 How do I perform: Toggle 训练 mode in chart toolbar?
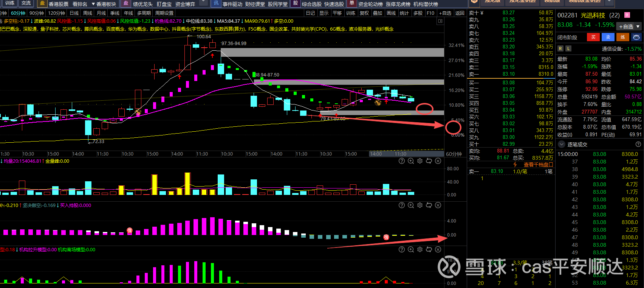click(351, 13)
